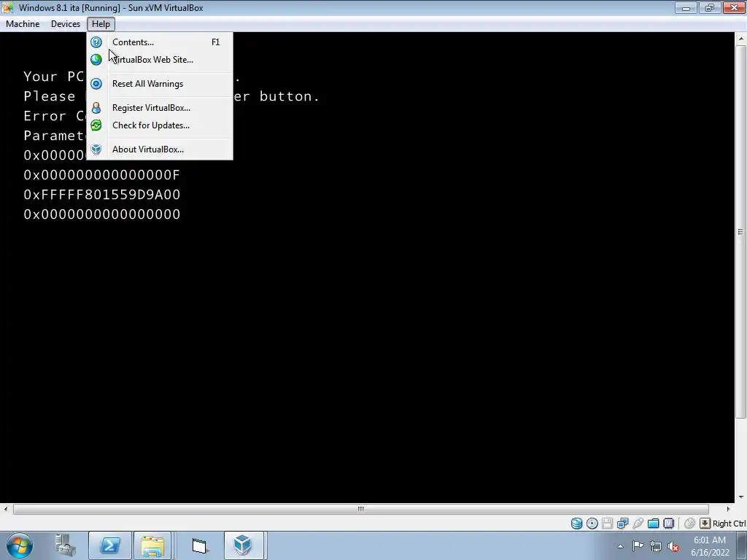Click the network tray icon
747x560 pixels.
click(656, 546)
